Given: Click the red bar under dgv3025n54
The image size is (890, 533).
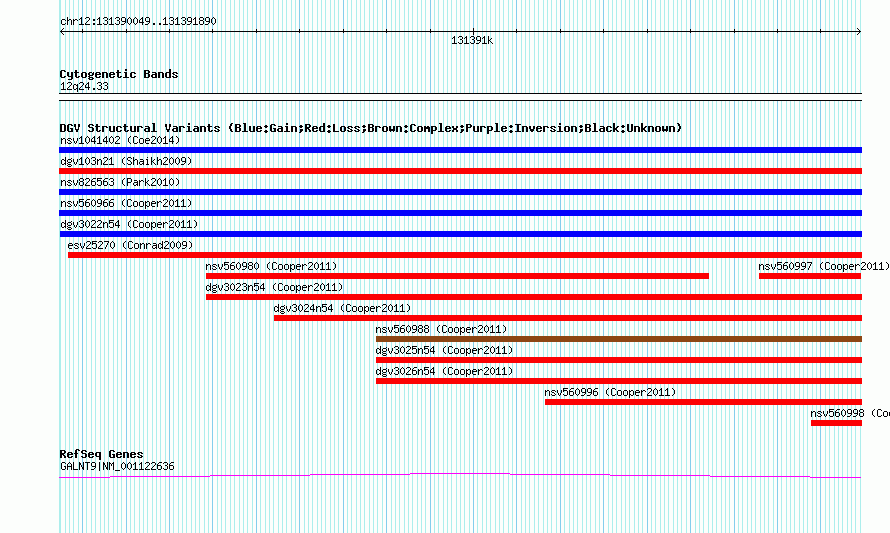Looking at the screenshot, I should (619, 360).
